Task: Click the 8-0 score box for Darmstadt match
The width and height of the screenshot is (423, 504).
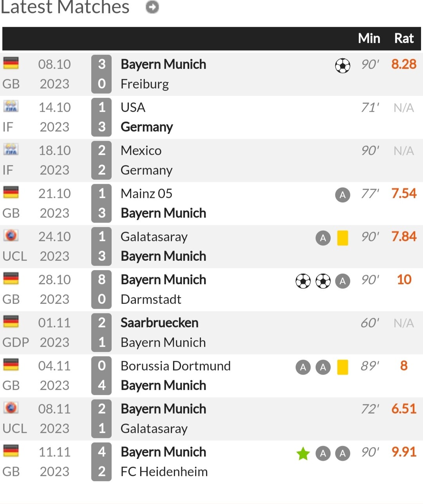Action: tap(101, 289)
